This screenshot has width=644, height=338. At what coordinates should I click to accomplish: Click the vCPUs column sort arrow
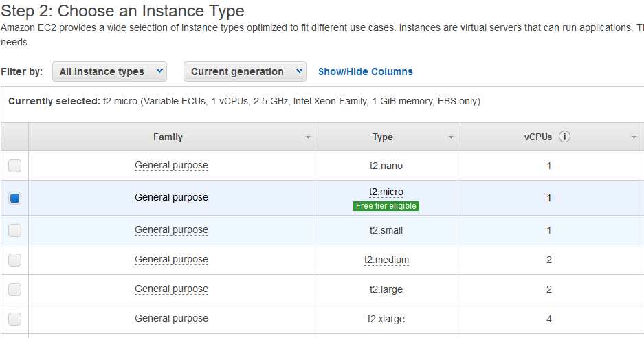[x=634, y=137]
